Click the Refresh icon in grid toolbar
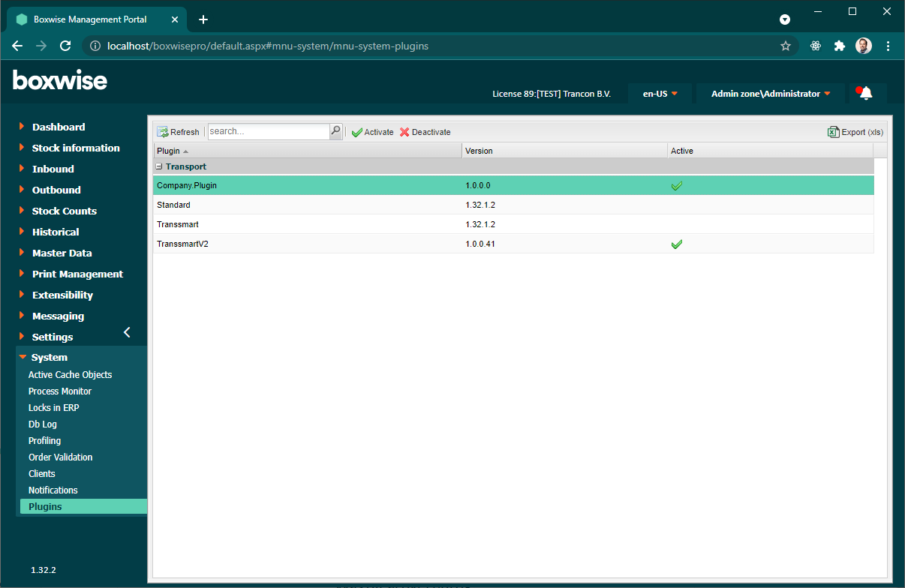905x588 pixels. pyautogui.click(x=163, y=132)
